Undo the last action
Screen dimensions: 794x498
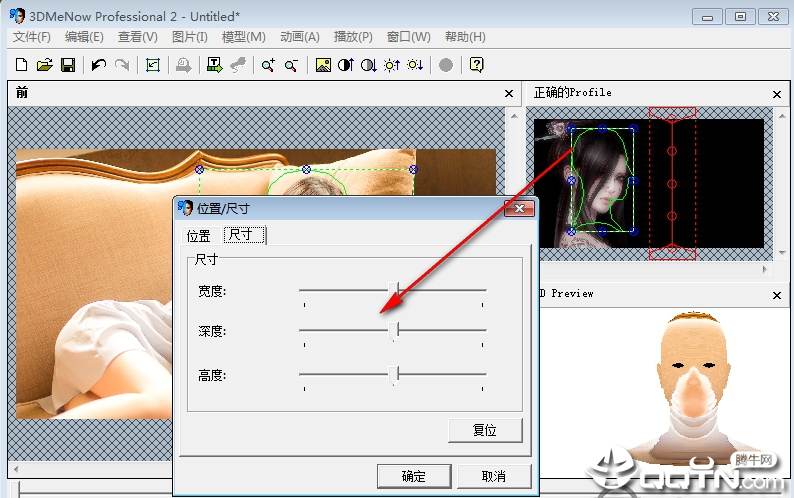(x=99, y=65)
